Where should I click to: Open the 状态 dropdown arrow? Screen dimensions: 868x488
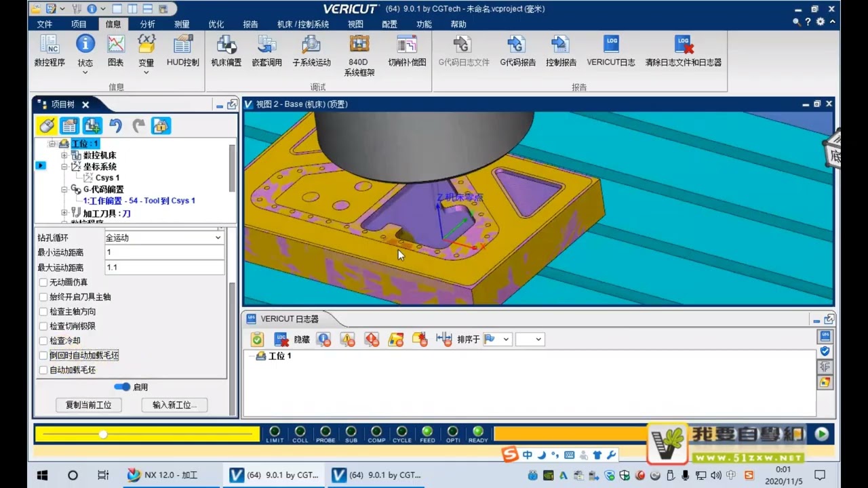(x=85, y=73)
